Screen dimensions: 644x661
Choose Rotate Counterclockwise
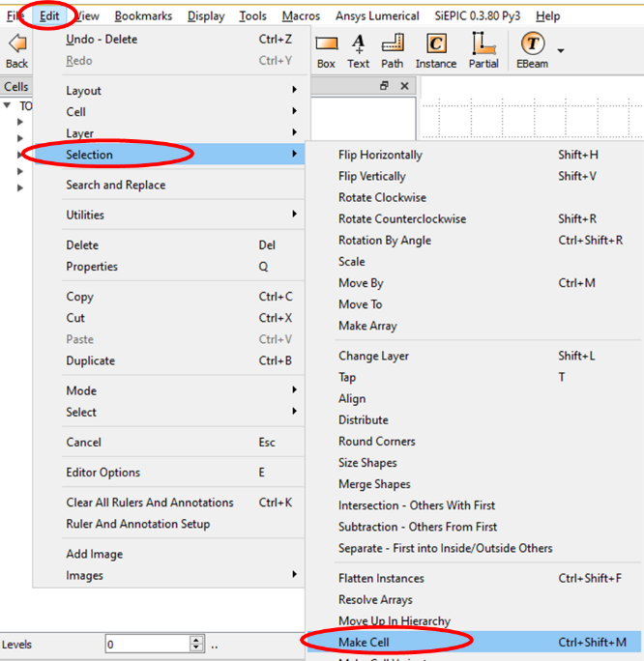(x=474, y=218)
